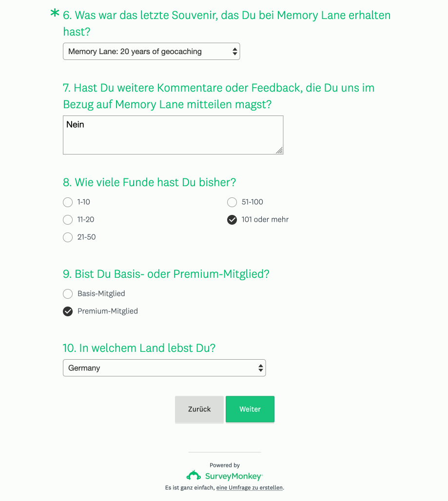Click the checked Premium-Mitglied radio button
The image size is (448, 501).
68,311
